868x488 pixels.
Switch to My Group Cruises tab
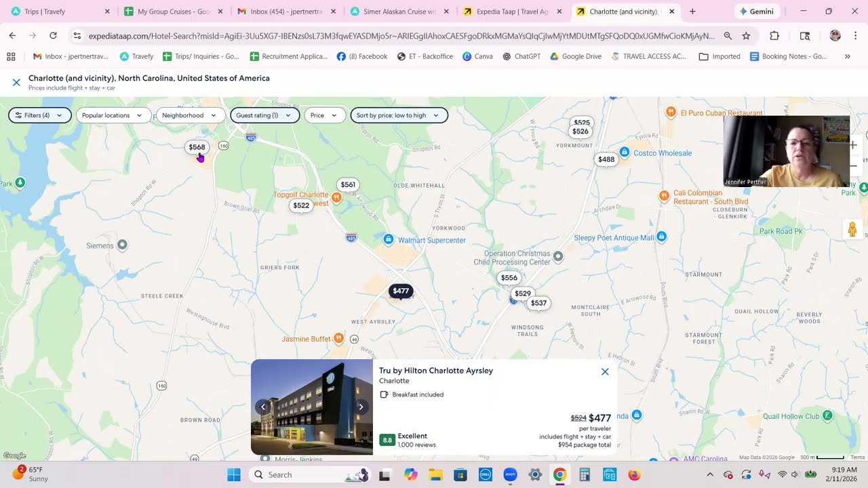click(x=173, y=12)
